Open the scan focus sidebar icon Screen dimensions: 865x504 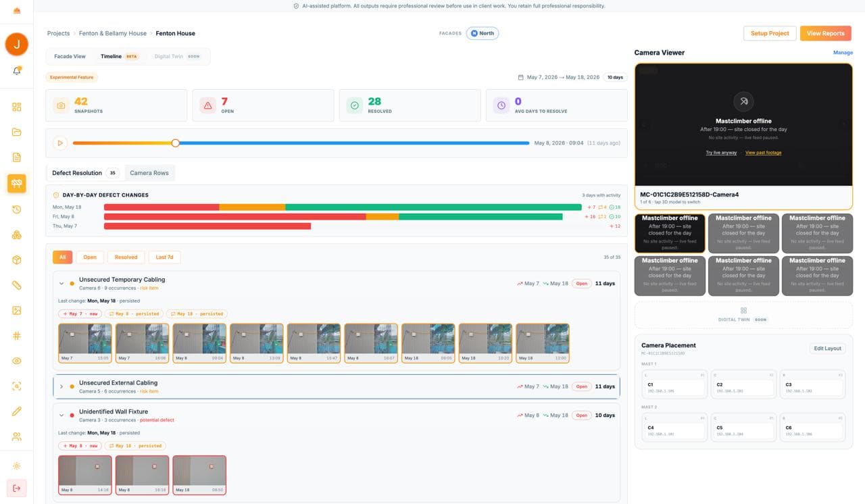[17, 386]
